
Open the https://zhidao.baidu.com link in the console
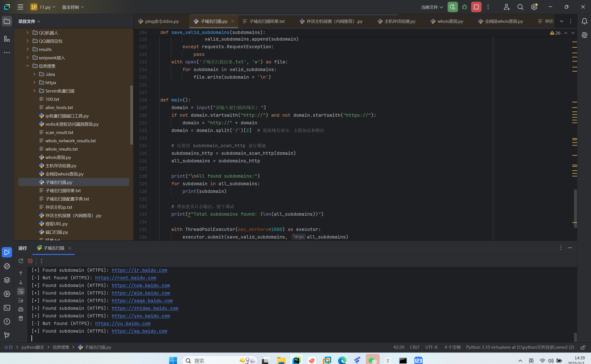145,308
